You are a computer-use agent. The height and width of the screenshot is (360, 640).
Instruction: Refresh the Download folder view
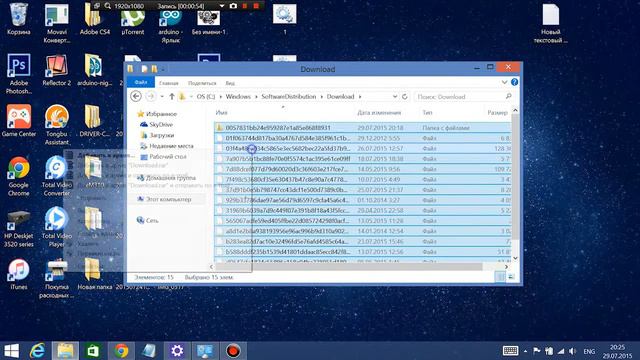[404, 96]
